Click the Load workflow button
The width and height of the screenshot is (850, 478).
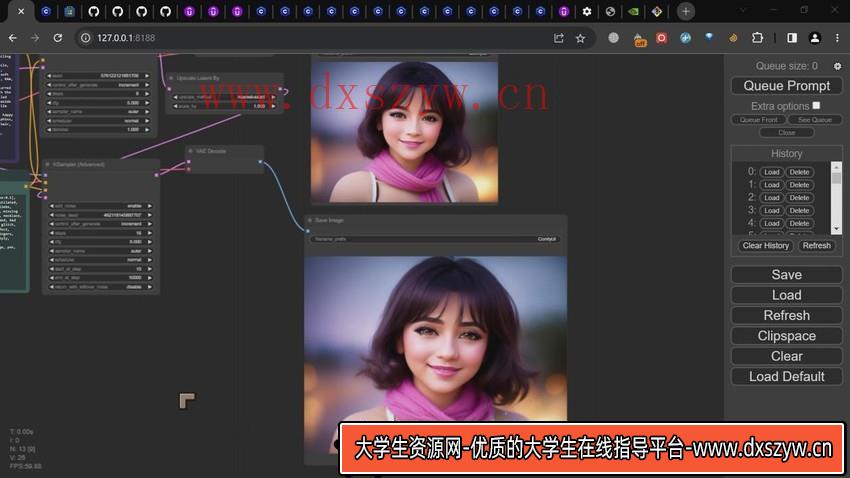click(x=787, y=295)
